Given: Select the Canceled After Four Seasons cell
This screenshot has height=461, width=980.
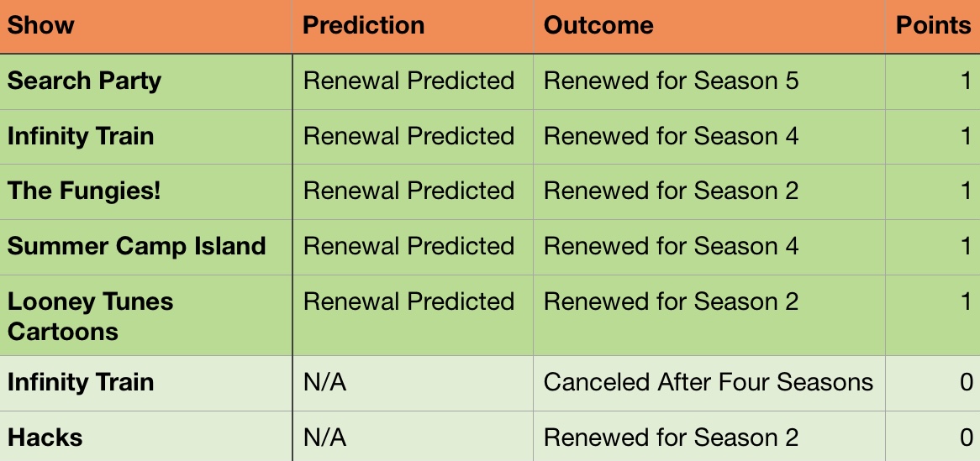Looking at the screenshot, I should pyautogui.click(x=708, y=382).
